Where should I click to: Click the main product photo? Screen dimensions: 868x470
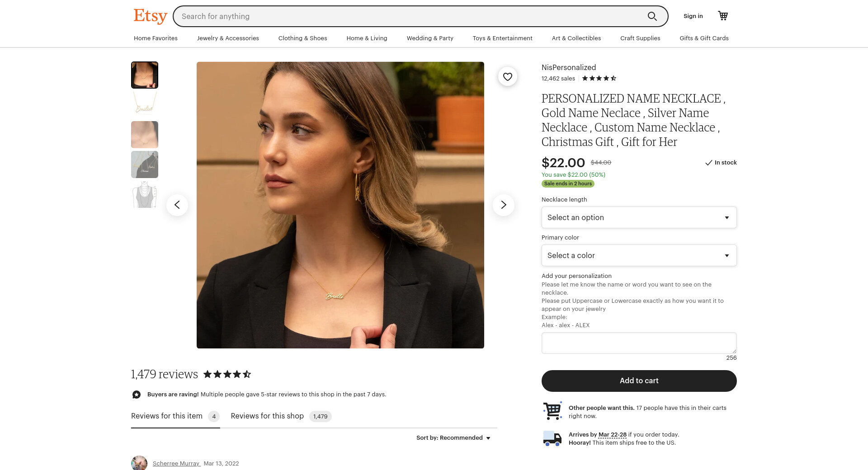(340, 205)
